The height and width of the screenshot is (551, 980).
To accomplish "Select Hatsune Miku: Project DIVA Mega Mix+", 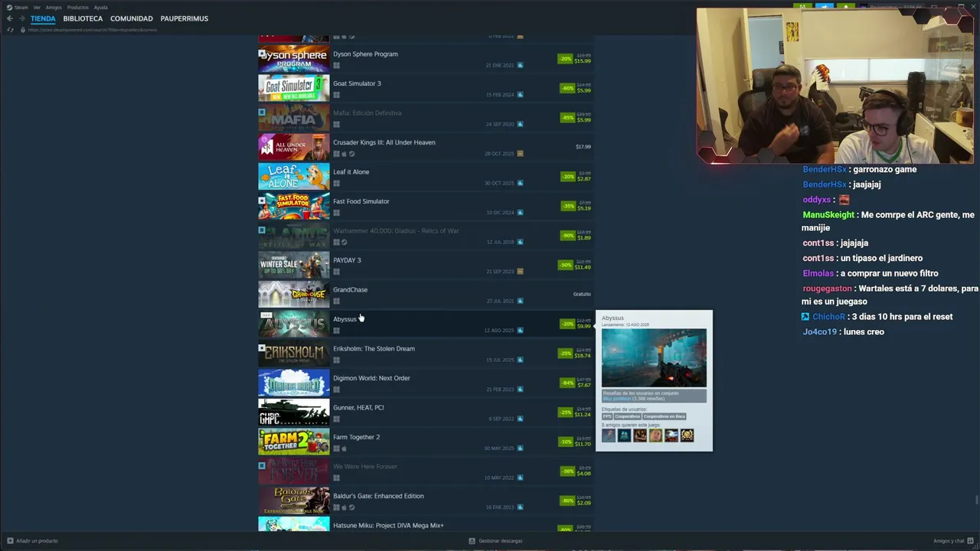I will tap(388, 526).
